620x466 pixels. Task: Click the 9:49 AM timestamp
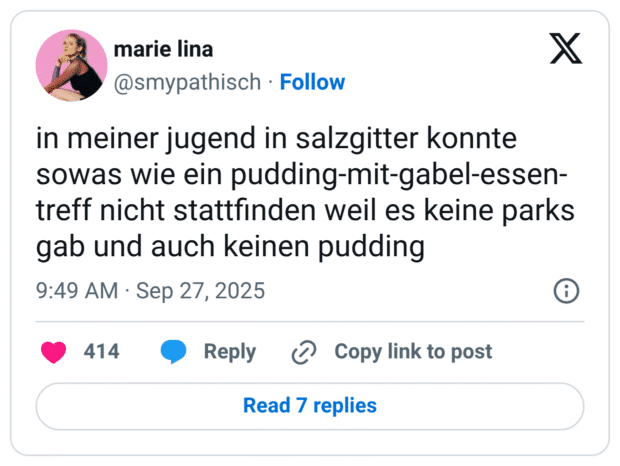[75, 291]
